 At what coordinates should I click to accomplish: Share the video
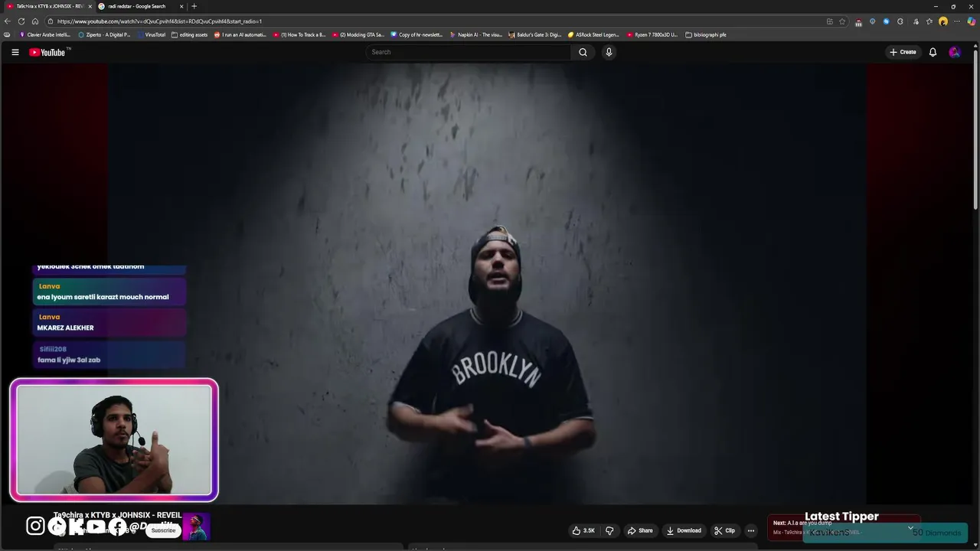coord(640,530)
